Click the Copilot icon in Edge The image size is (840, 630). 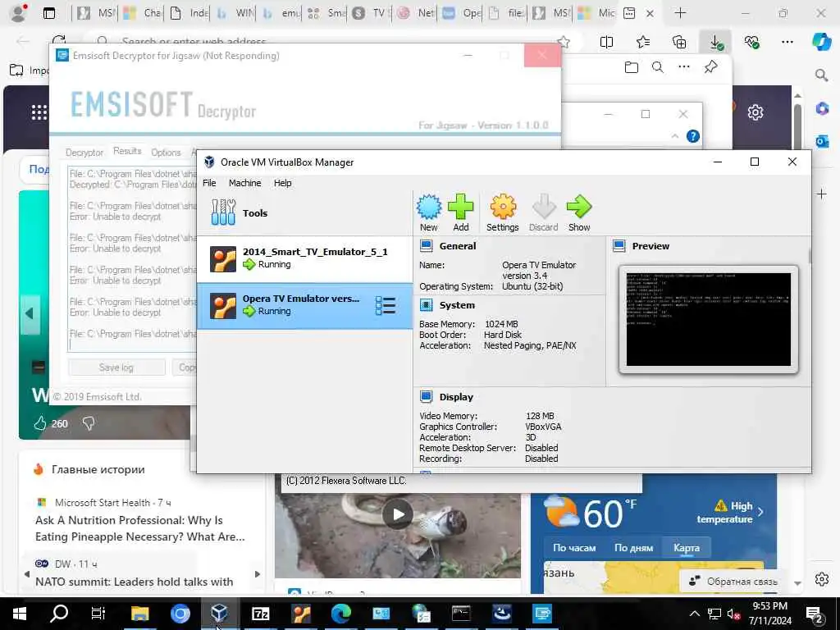click(822, 42)
